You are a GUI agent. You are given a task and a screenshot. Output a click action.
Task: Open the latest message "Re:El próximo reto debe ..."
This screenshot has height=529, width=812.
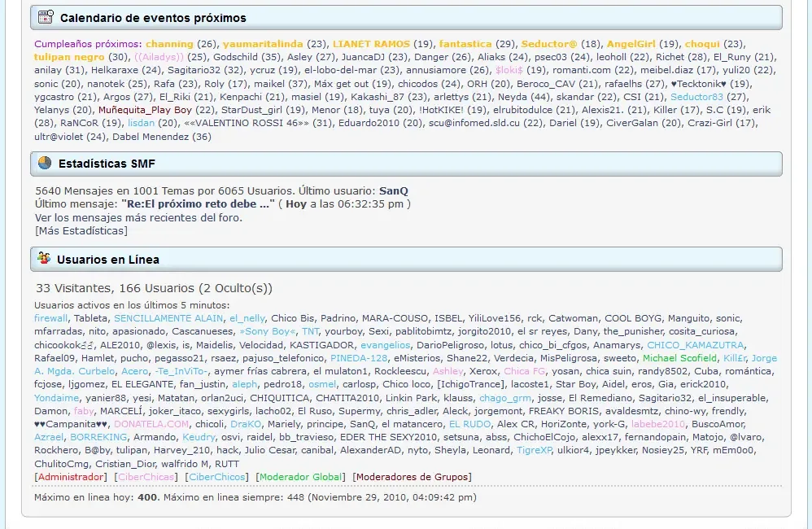click(198, 204)
